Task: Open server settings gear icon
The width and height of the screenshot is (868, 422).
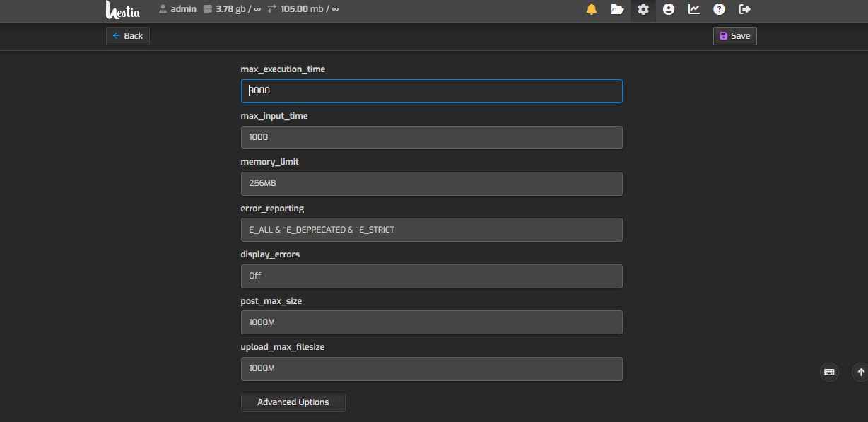Action: (x=643, y=9)
